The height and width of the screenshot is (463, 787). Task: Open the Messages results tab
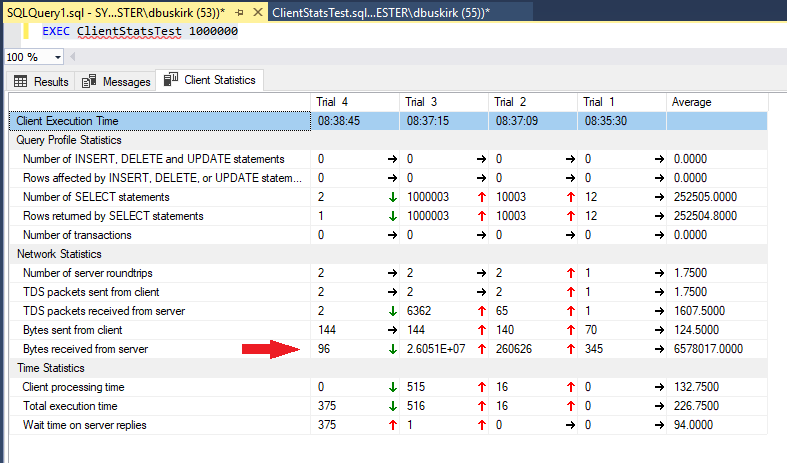116,82
